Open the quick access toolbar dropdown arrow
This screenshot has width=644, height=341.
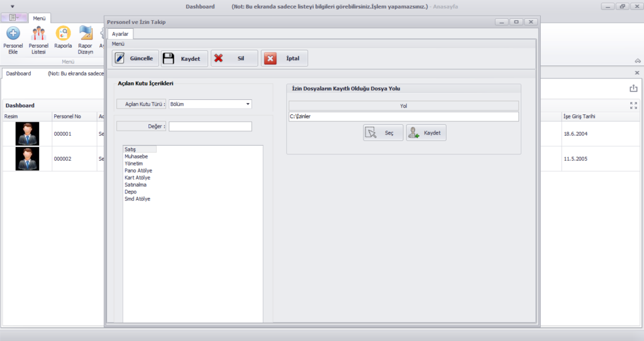13,6
